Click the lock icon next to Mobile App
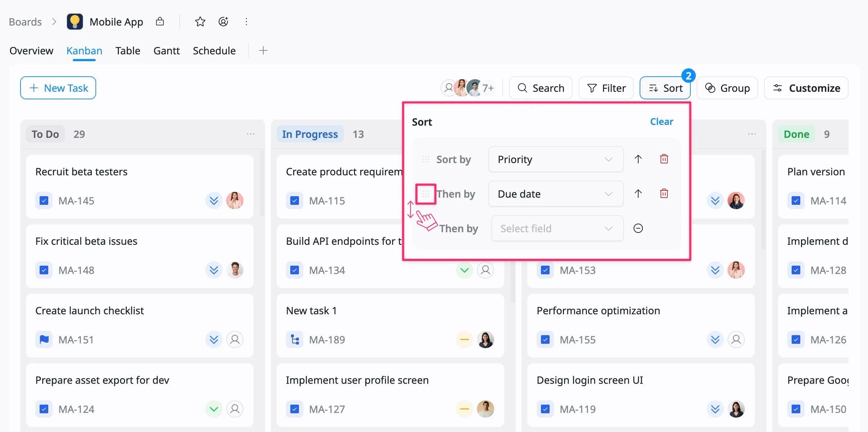 tap(160, 22)
